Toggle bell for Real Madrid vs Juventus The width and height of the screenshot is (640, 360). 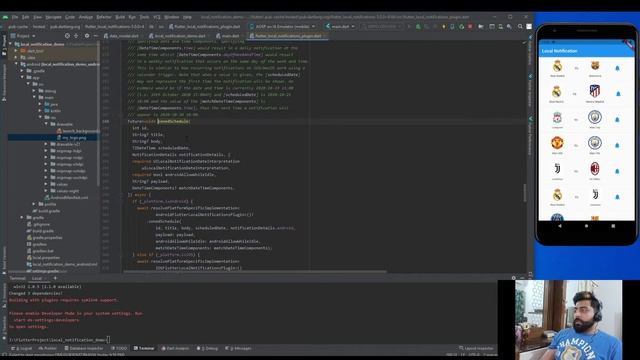tap(617, 197)
